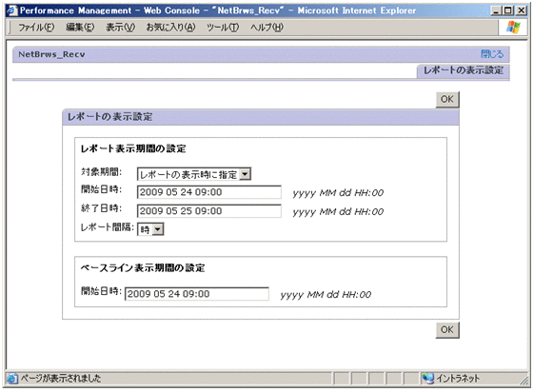Click the 終了日時: label
The image size is (534, 392).
pos(101,208)
